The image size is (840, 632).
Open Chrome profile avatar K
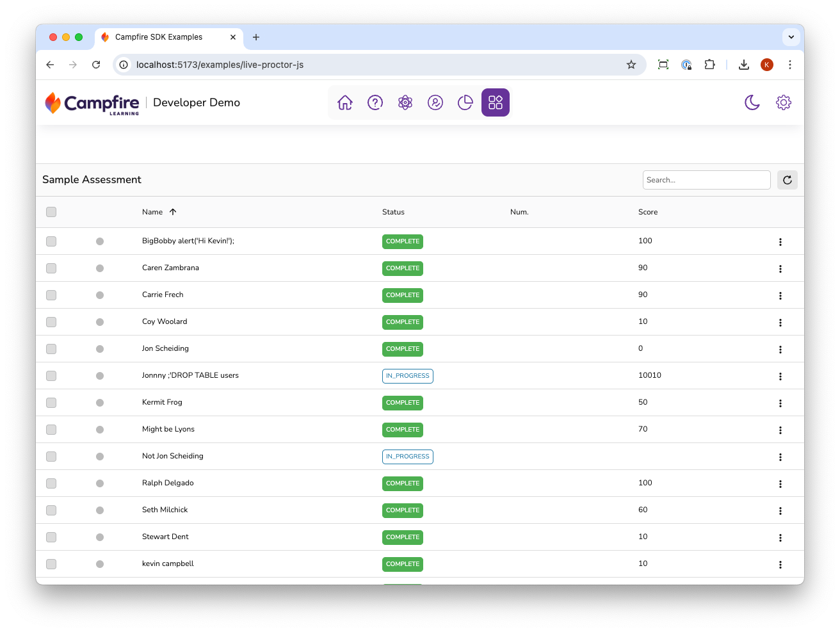[767, 65]
